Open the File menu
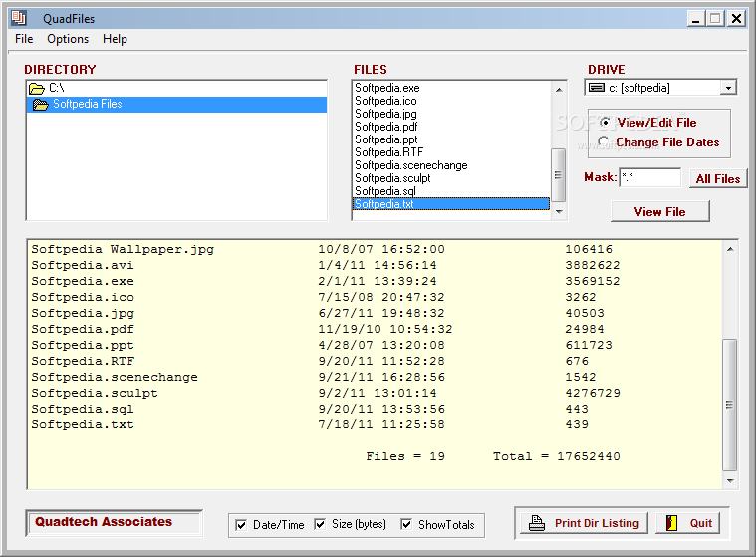 click(24, 39)
